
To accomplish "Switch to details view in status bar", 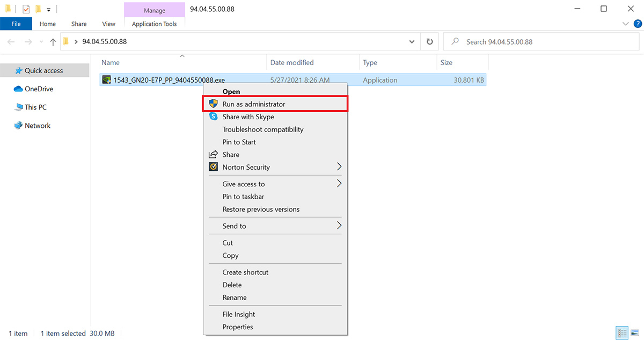I will [623, 333].
